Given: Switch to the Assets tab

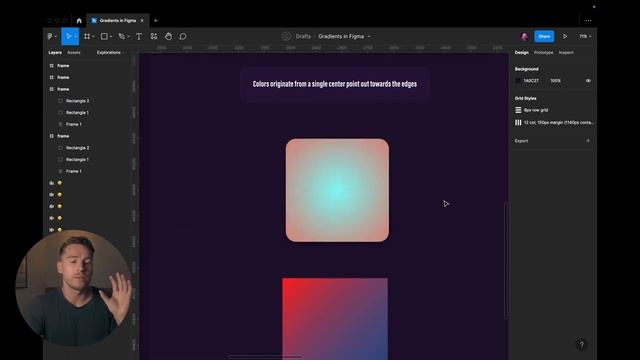Looking at the screenshot, I should click(73, 53).
